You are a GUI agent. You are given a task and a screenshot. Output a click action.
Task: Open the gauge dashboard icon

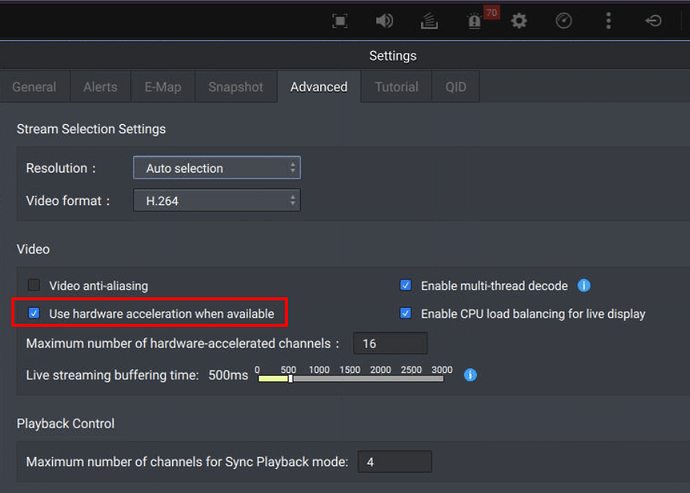pos(564,20)
